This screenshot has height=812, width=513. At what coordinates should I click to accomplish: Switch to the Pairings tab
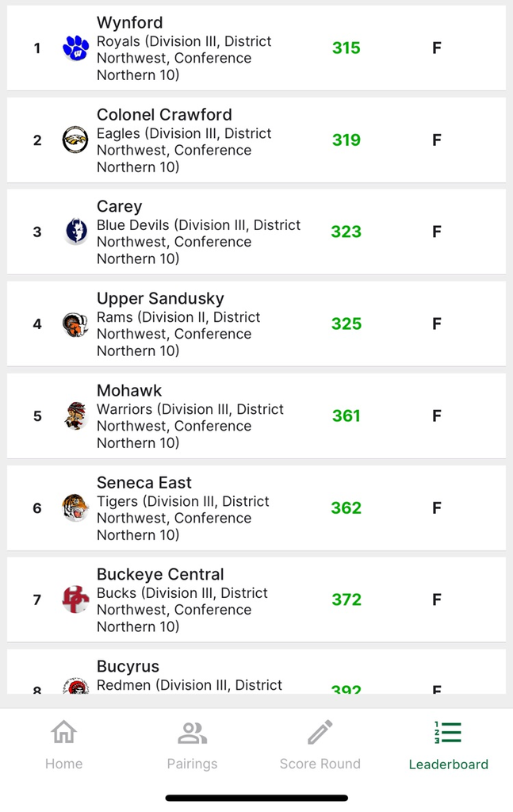coord(192,745)
